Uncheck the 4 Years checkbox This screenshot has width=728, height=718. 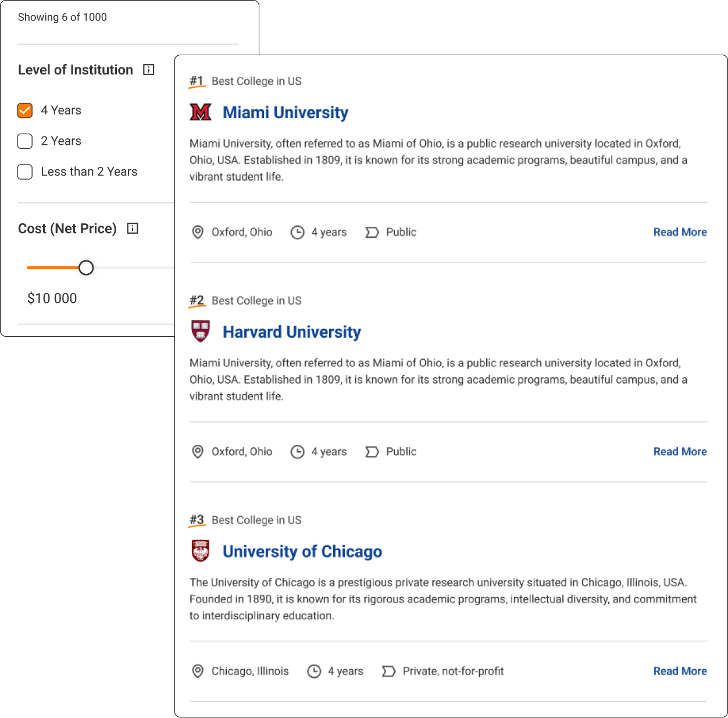(25, 110)
